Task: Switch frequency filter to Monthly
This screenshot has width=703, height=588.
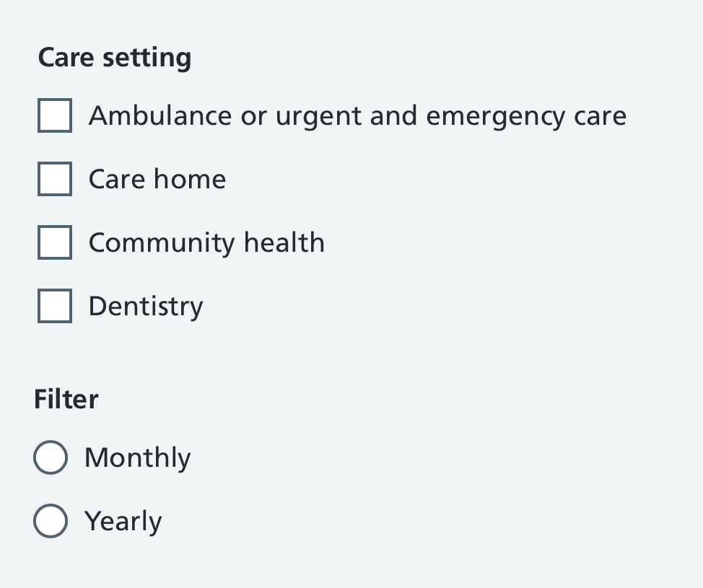Action: 50,457
